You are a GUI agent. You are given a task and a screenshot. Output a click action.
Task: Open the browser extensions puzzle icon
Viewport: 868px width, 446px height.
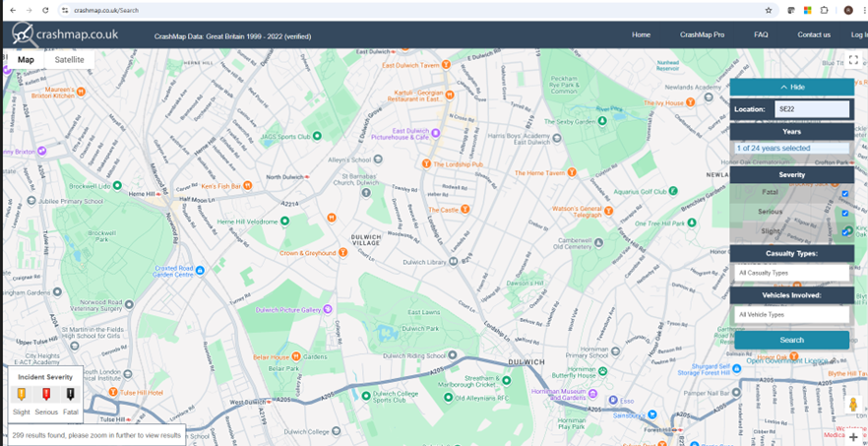tap(825, 10)
